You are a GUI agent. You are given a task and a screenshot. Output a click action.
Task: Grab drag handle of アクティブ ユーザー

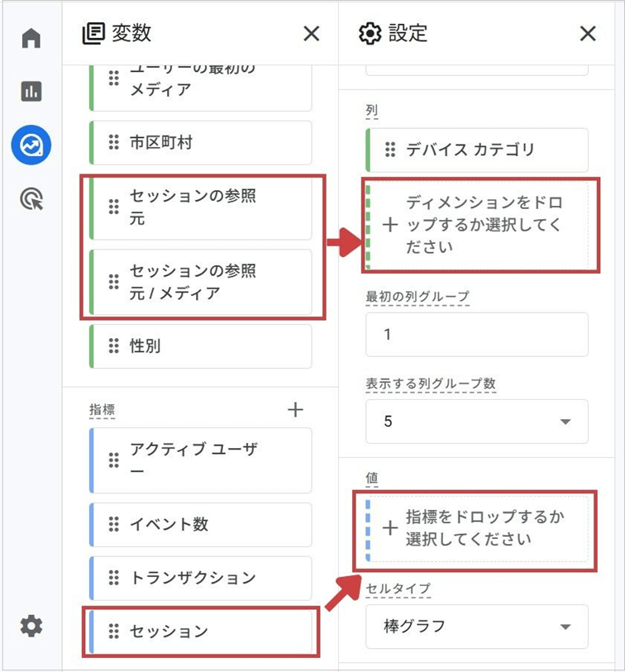pos(113,460)
